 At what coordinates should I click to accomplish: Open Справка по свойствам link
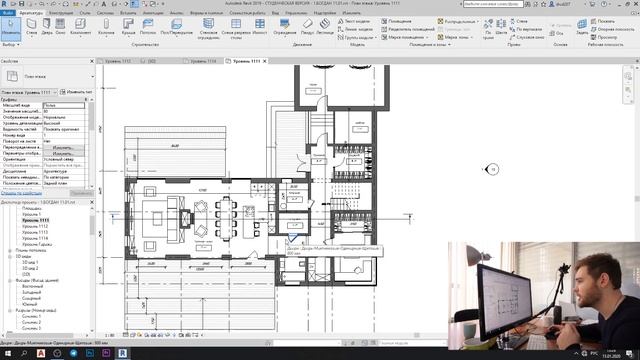[21, 193]
